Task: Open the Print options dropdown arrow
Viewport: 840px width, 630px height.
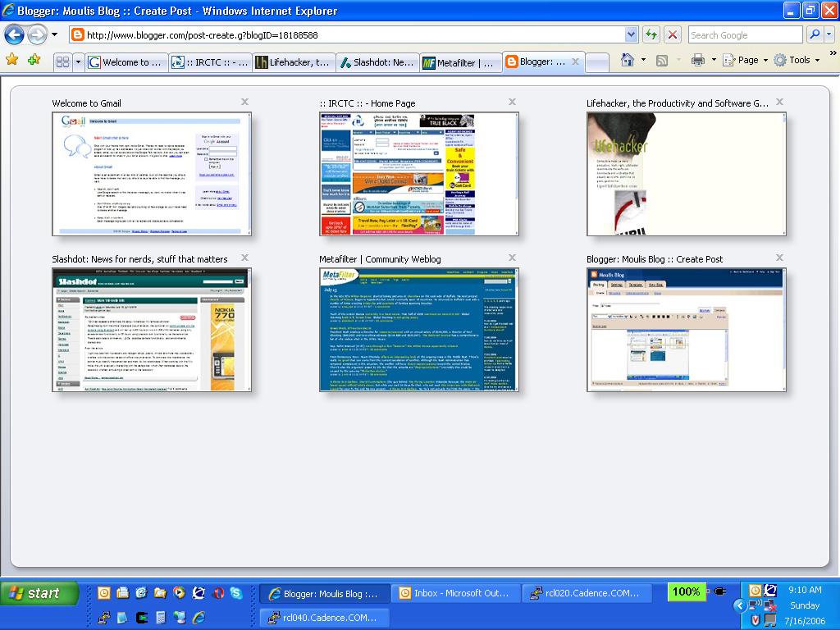Action: [x=714, y=60]
